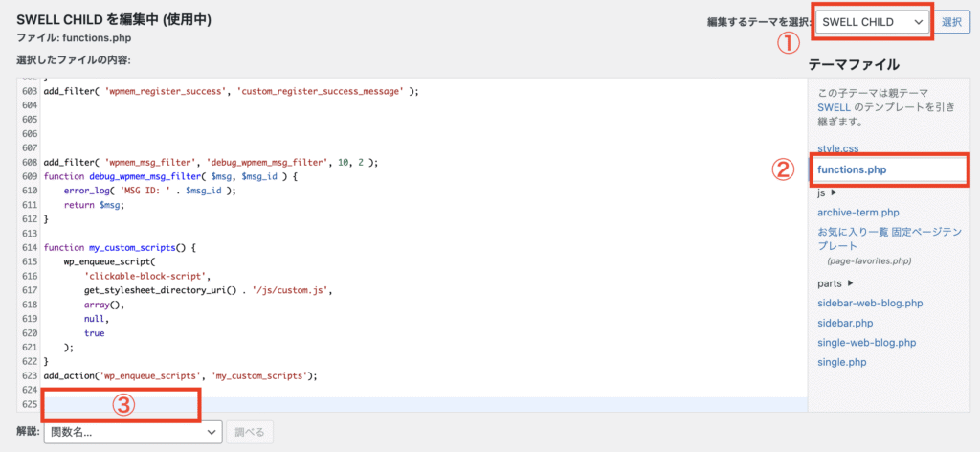Expand the parts folder
980x452 pixels.
[x=835, y=283]
